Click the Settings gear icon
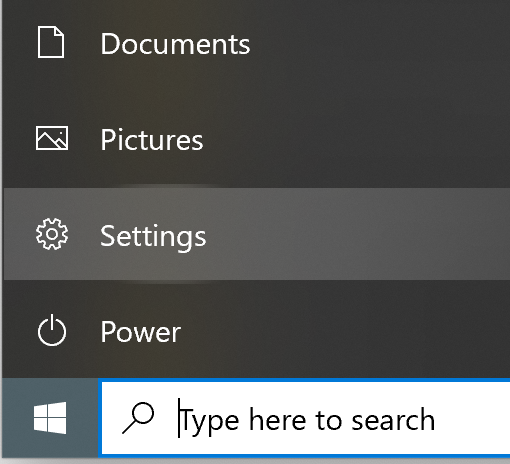Image resolution: width=510 pixels, height=464 pixels. 52,234
